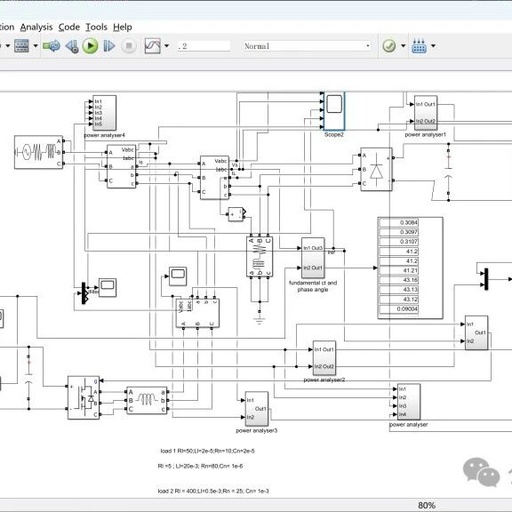Click the 80% zoom level in status bar
Screen dimensions: 512x512
point(427,505)
